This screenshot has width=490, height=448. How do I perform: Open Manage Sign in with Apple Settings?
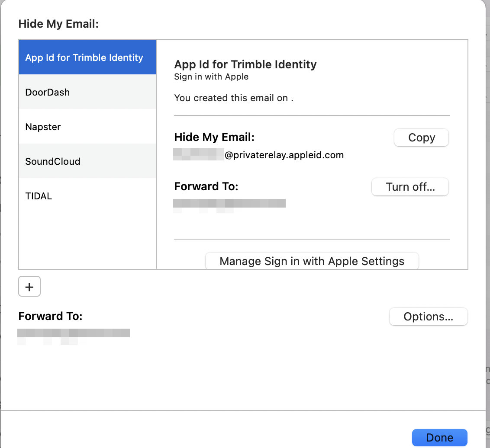click(312, 261)
